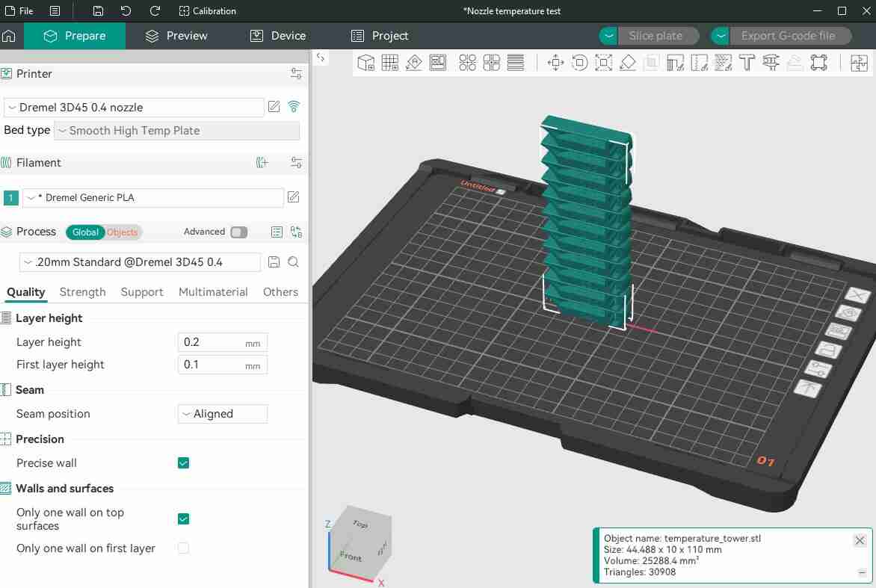Screen dimensions: 876x588
Task: Open the Seam position Aligned dropdown
Action: [x=222, y=414]
